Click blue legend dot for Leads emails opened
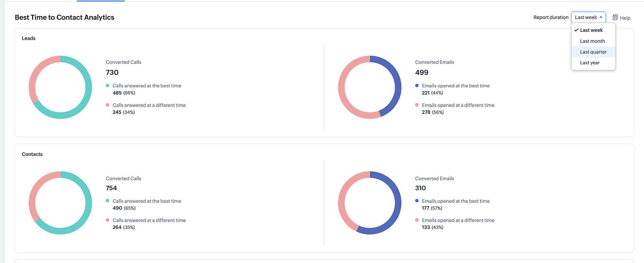 (417, 86)
